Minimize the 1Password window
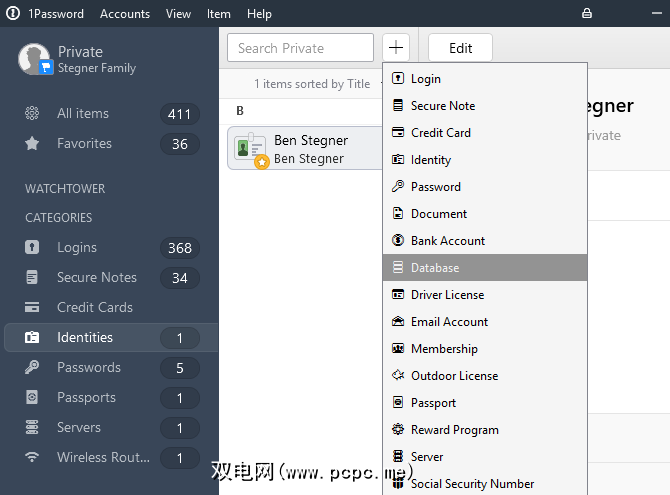Image resolution: width=670 pixels, height=495 pixels. click(x=657, y=13)
